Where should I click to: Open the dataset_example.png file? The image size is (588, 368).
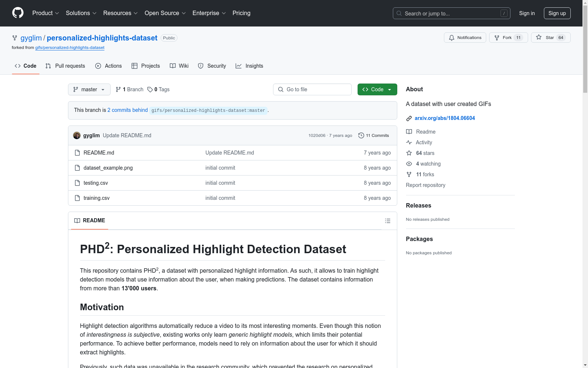pos(108,168)
